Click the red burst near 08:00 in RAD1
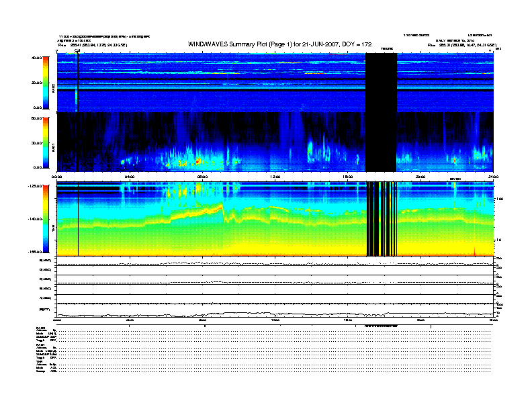This screenshot has height=411, width=532. [198, 161]
